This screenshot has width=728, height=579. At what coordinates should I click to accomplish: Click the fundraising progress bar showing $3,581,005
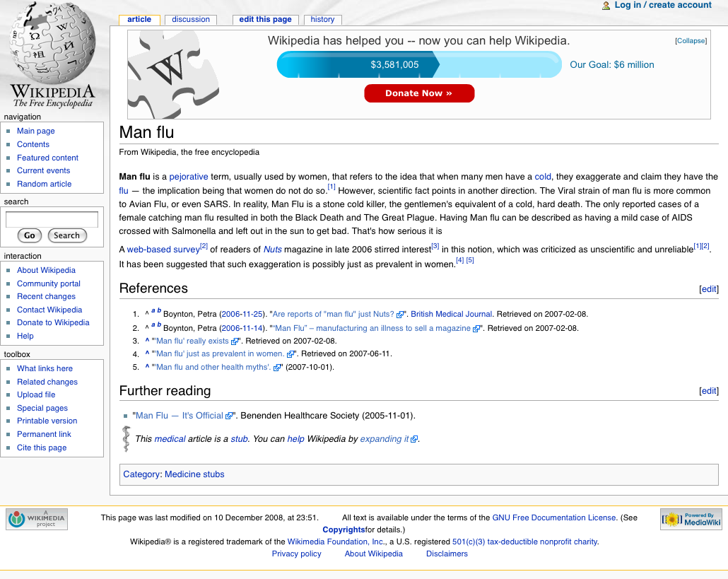click(419, 64)
